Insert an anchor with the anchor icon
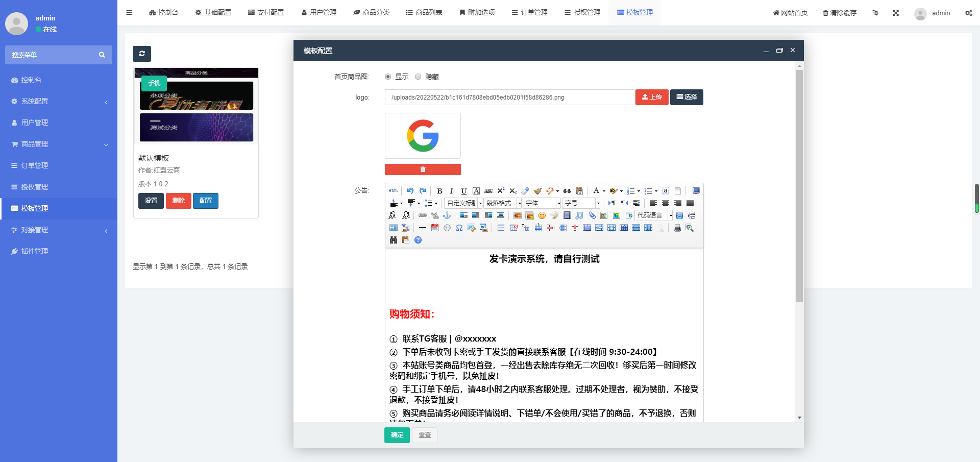This screenshot has width=980, height=462. 447,215
